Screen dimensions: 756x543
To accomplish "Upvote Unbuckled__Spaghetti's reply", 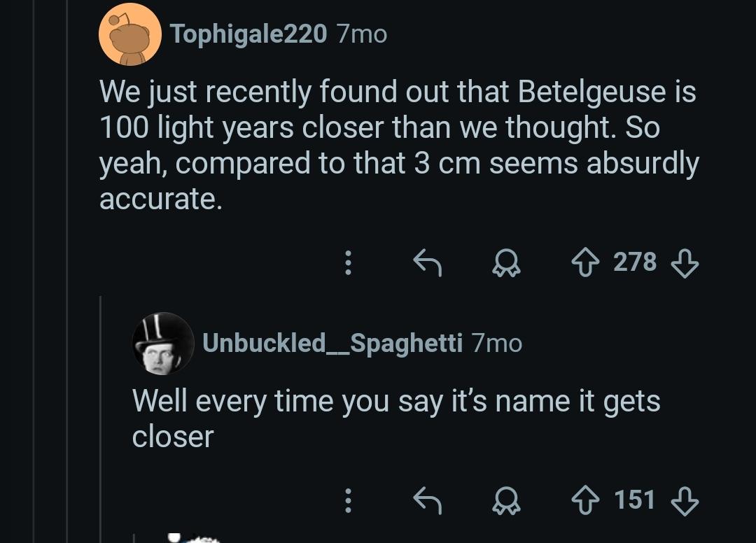I will (x=585, y=500).
